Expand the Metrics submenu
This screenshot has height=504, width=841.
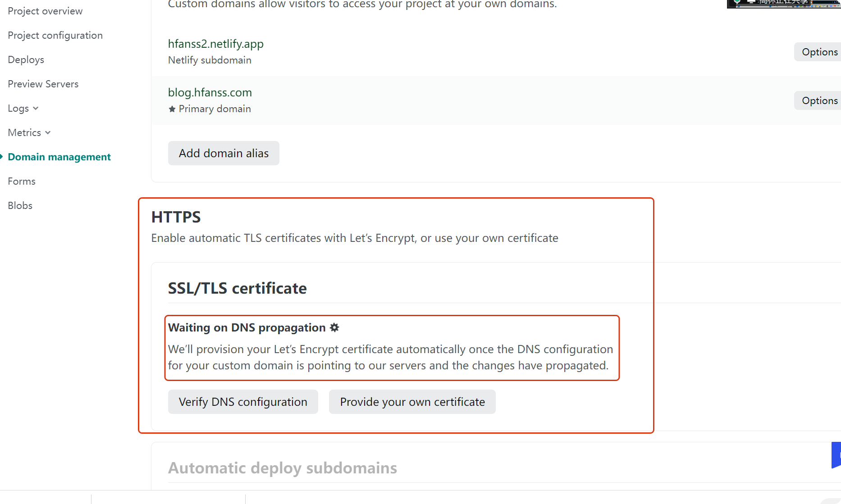[29, 132]
